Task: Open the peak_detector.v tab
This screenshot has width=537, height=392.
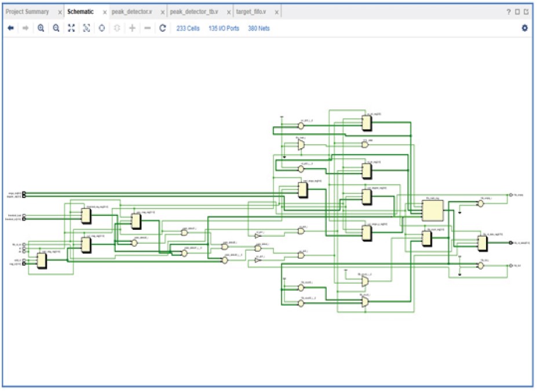Action: point(131,12)
